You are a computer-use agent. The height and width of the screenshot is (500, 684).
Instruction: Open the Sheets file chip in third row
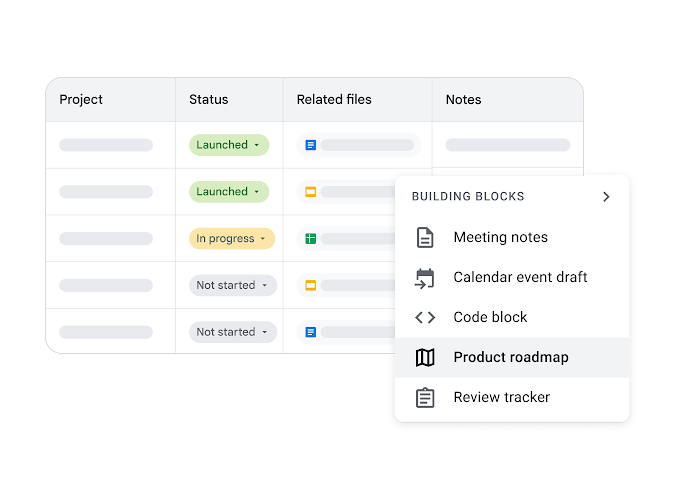click(350, 239)
